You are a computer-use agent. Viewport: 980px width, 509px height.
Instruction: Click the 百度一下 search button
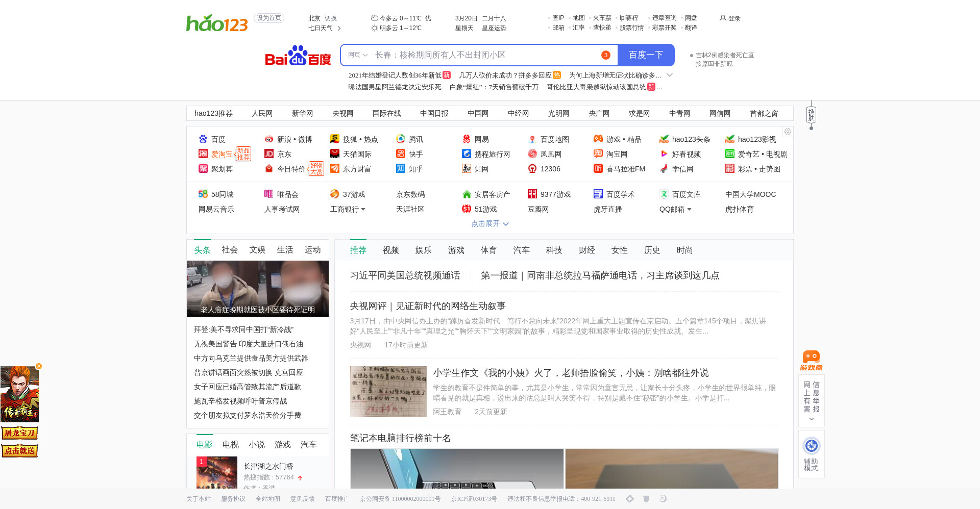coord(646,55)
